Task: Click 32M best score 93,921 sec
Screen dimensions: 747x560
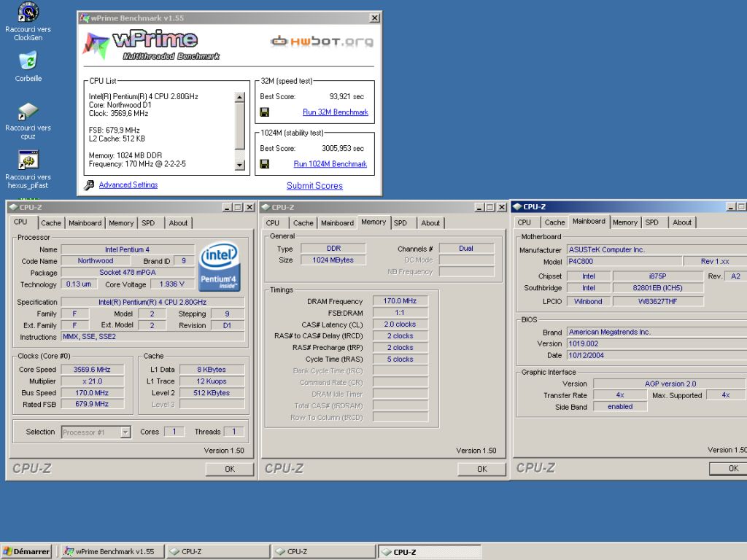Action: [x=347, y=97]
